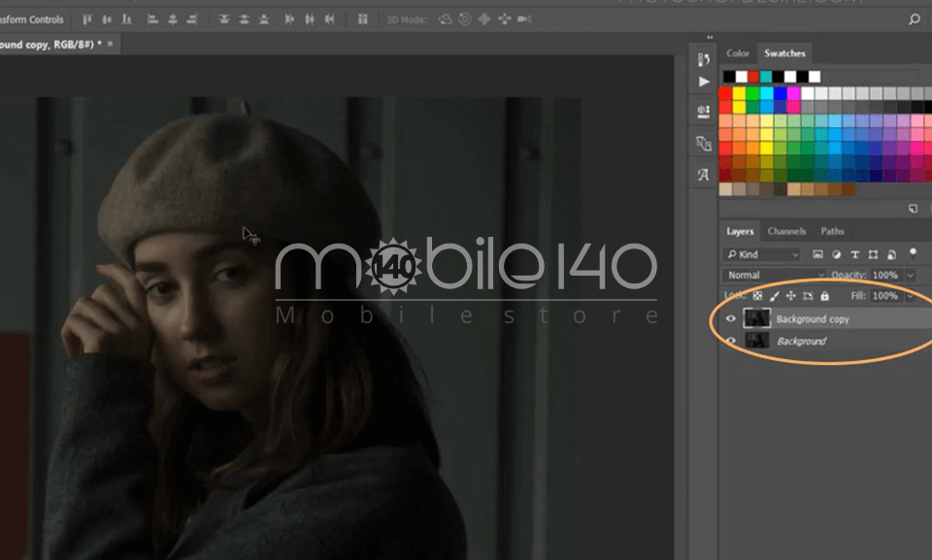
Task: Open the History panel icon
Action: click(x=704, y=59)
